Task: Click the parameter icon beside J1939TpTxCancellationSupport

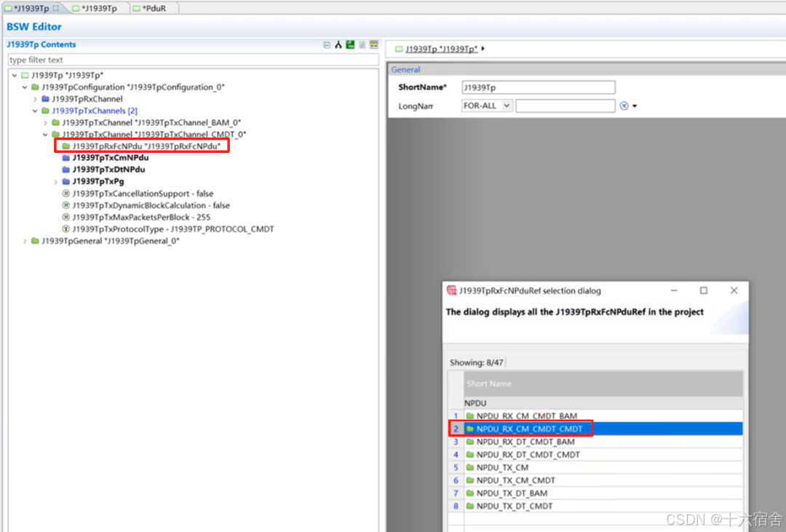Action: [66, 194]
